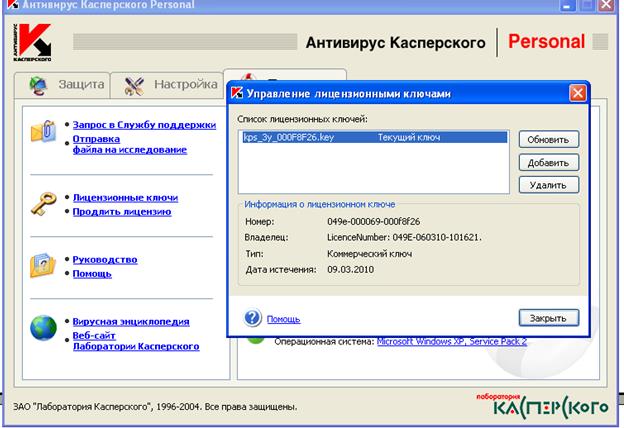Select the kps_3y_000F8F26.key list entry
Screen dimensions: 624x428
point(374,137)
